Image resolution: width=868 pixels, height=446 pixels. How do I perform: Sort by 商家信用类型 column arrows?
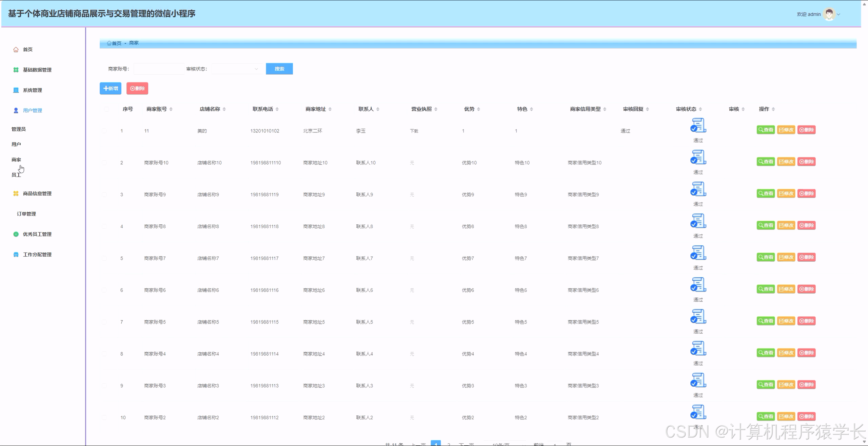pyautogui.click(x=605, y=109)
